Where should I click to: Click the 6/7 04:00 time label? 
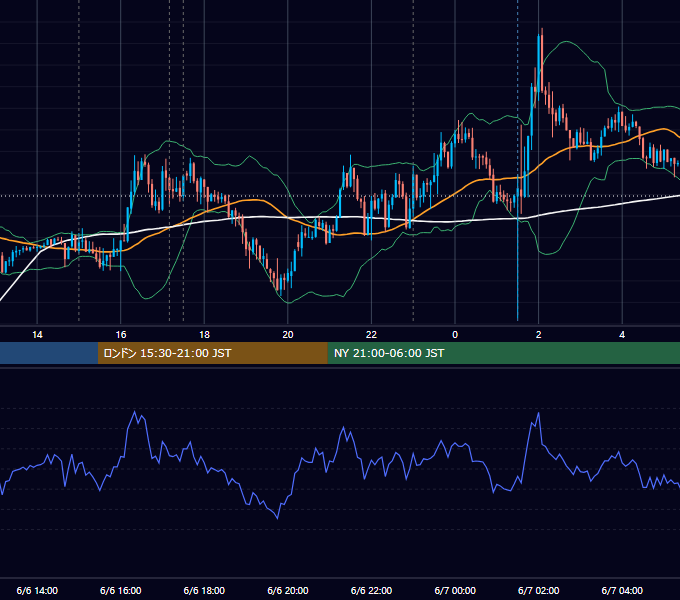622,590
